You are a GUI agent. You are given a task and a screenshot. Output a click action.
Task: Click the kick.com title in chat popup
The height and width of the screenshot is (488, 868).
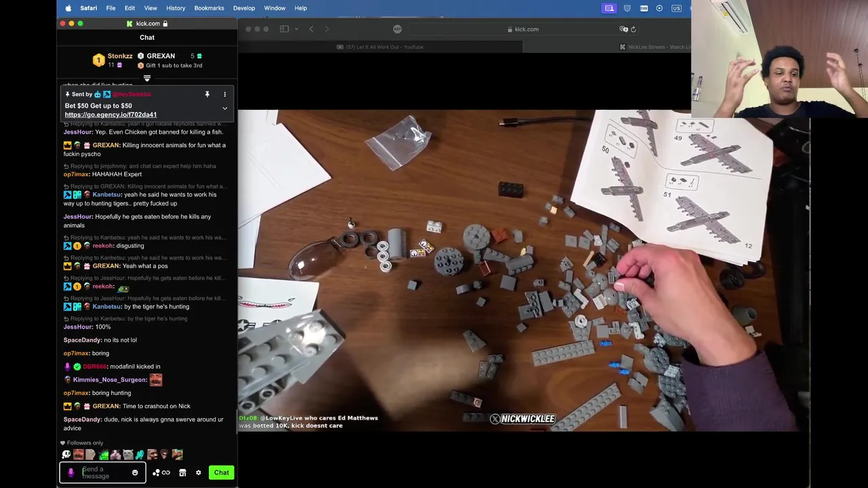pos(148,24)
